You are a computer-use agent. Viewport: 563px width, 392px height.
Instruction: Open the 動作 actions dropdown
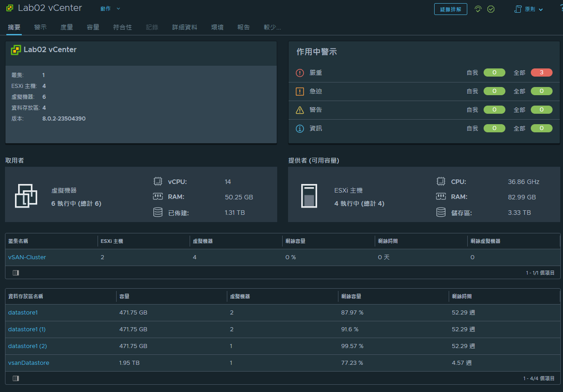coord(110,9)
